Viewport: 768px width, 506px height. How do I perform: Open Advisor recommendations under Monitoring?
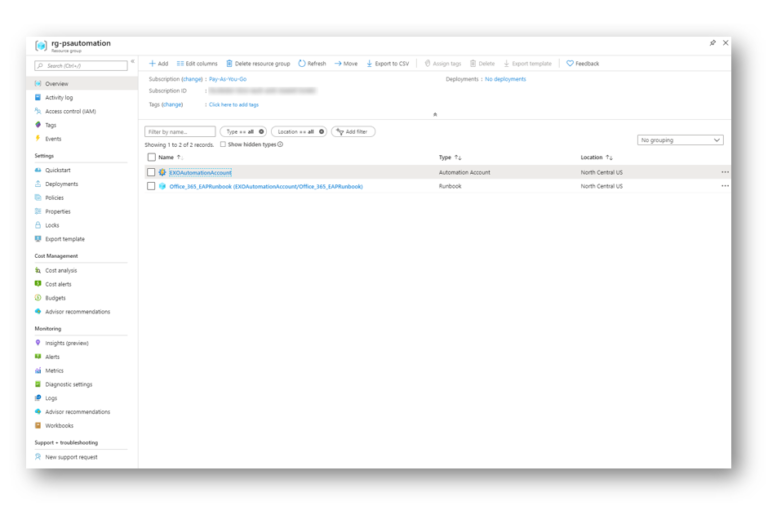tap(77, 412)
